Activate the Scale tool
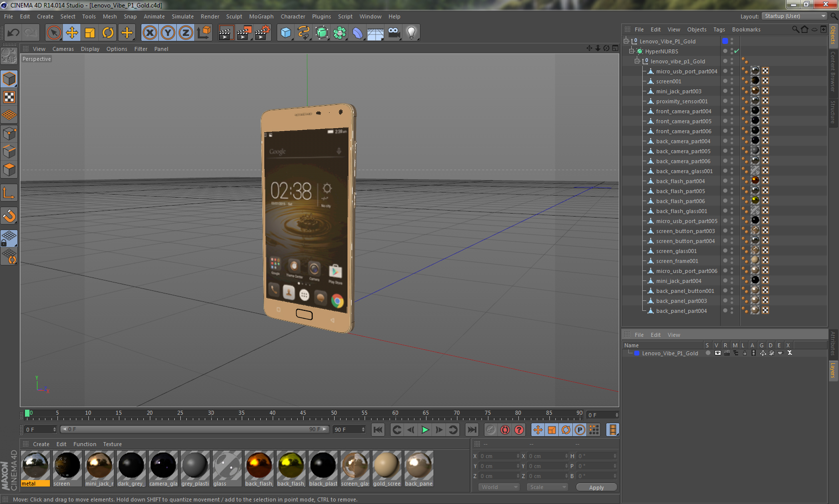The image size is (839, 504). (x=90, y=33)
